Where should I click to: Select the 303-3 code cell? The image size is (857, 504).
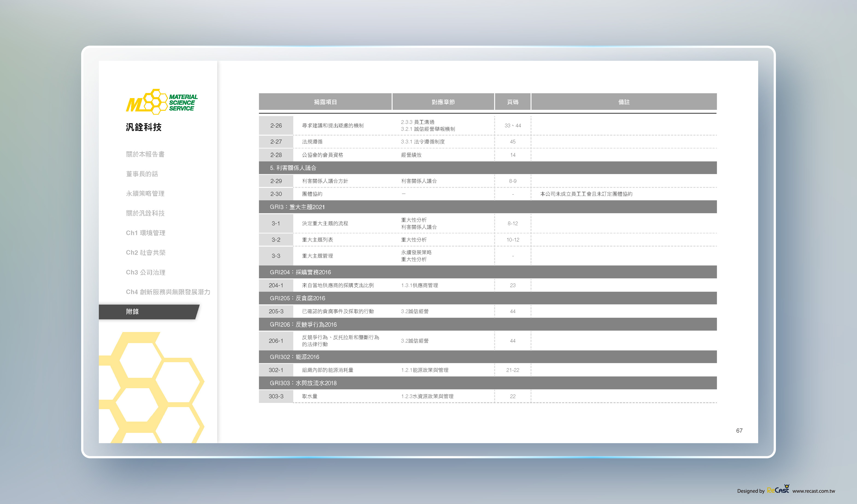coord(276,396)
